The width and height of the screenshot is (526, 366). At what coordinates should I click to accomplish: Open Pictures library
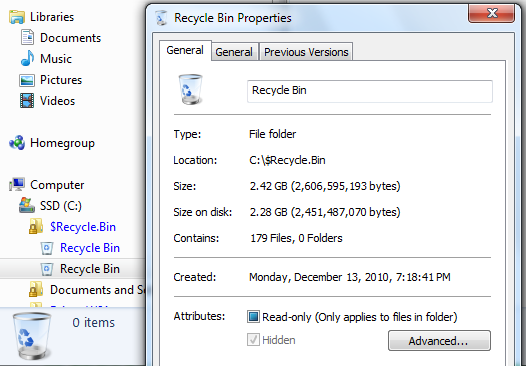tap(61, 80)
